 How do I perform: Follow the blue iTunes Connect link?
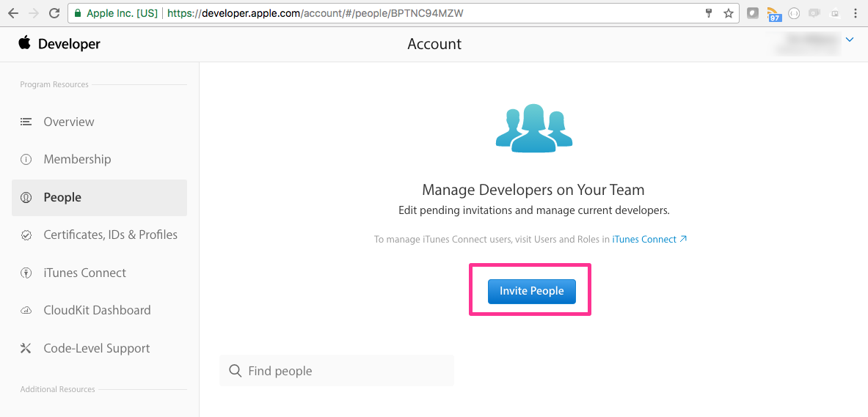[644, 240]
